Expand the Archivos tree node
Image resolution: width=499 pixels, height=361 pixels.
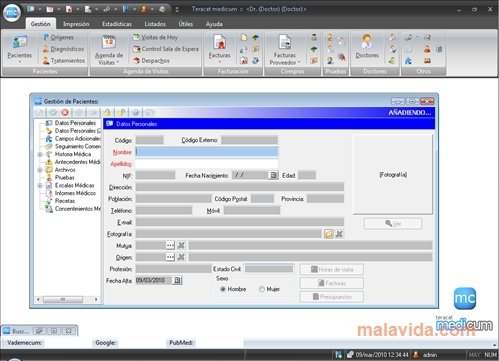[40, 170]
